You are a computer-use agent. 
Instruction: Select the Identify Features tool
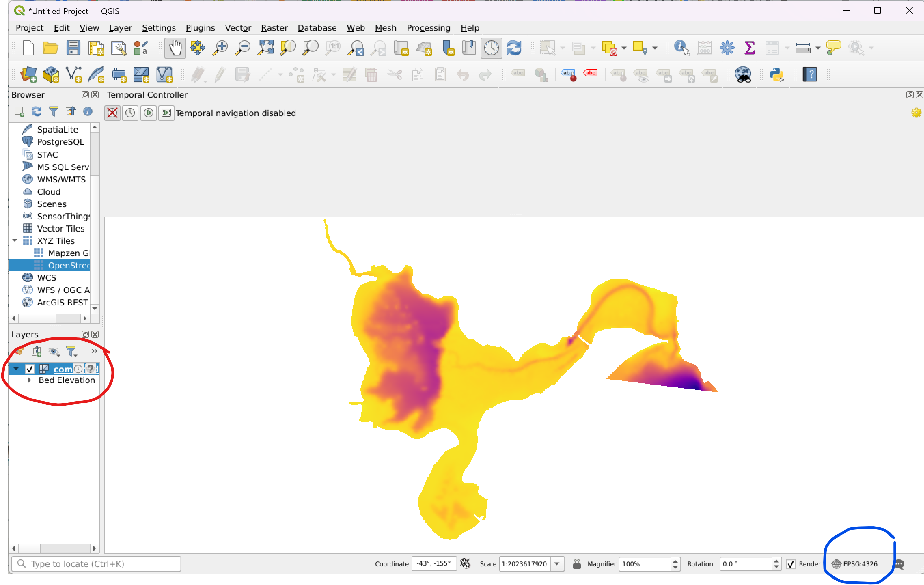click(681, 48)
